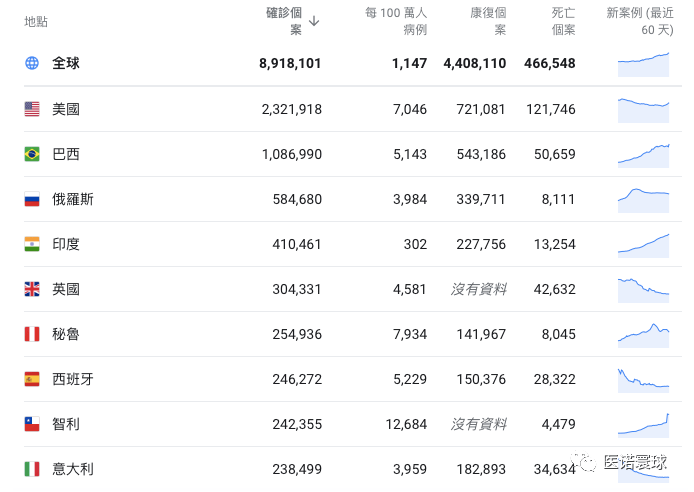Click the 每 100 萬人病例 column header

click(396, 21)
